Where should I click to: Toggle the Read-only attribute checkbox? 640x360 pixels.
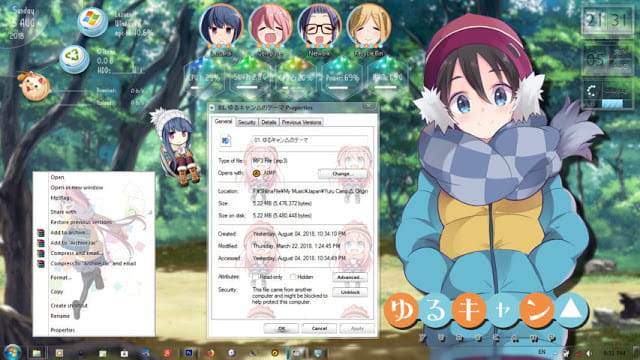point(256,277)
